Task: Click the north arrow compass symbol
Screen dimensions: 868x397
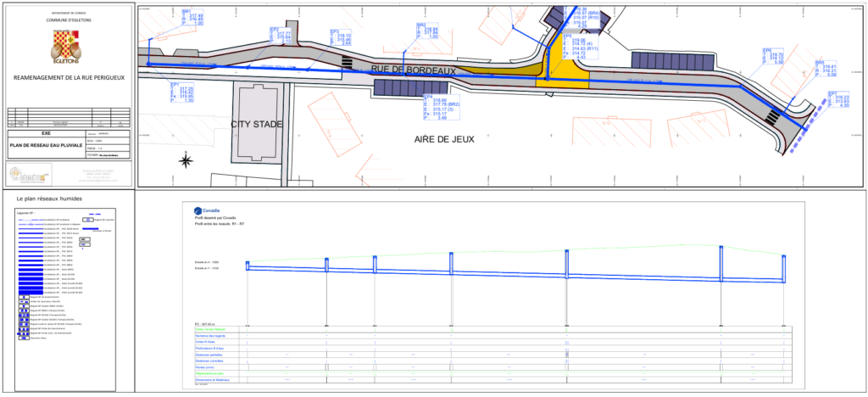Action: pyautogui.click(x=186, y=161)
